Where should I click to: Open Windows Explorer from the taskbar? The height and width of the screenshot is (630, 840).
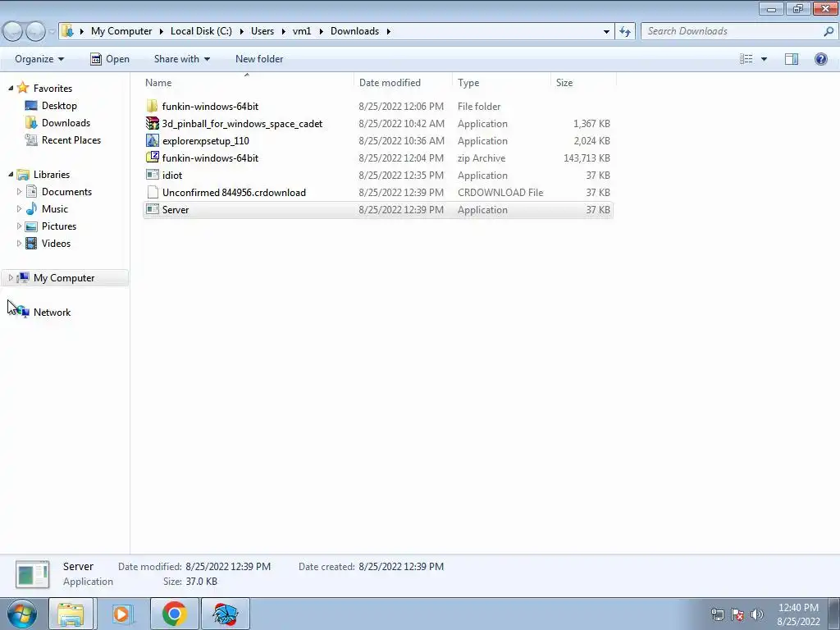[71, 614]
